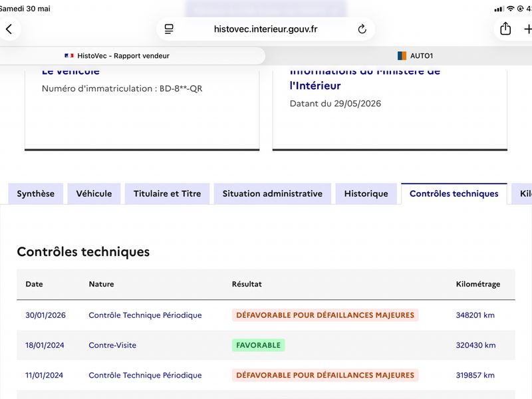The width and height of the screenshot is (532, 399).
Task: Open the Situation administrative tab
Action: [x=273, y=194]
